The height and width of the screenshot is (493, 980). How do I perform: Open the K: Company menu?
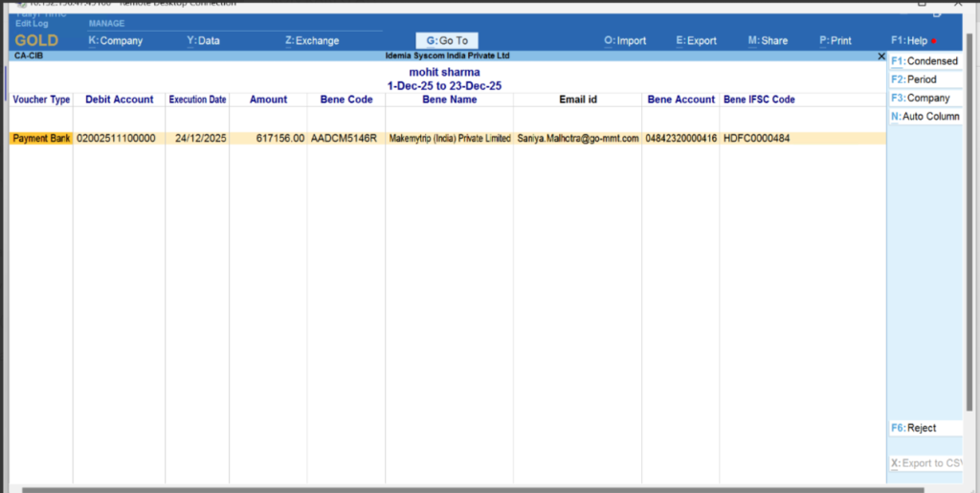(116, 41)
